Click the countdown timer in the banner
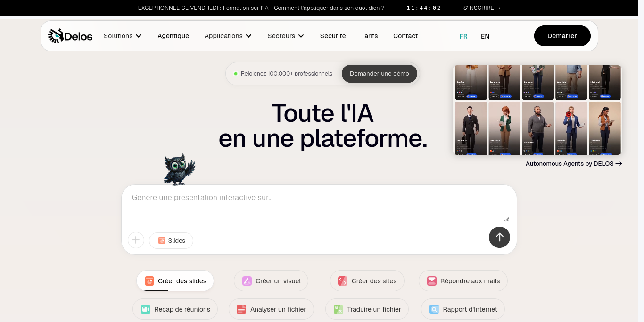This screenshot has width=644, height=322. 424,8
